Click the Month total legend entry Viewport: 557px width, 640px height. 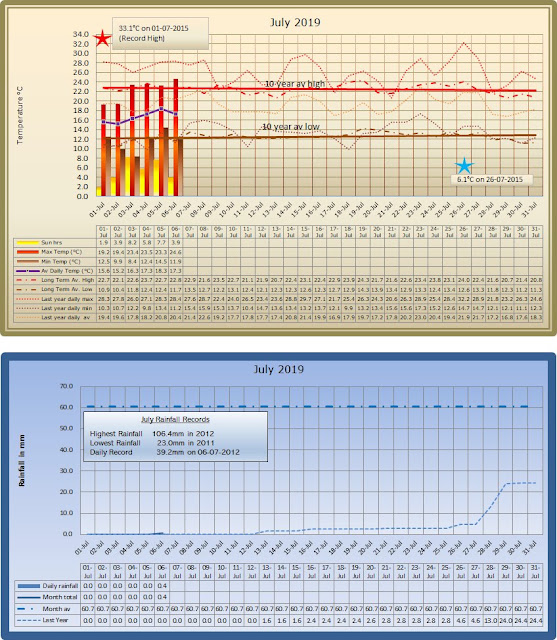tap(48, 597)
